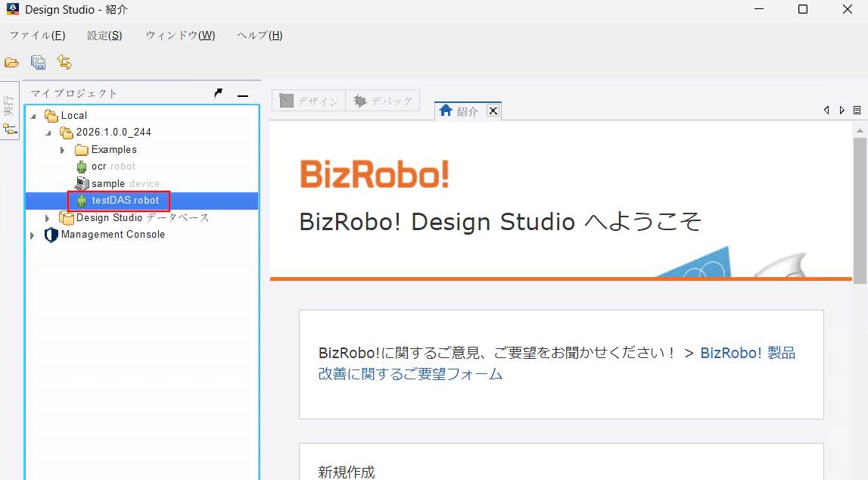Click the マイプロジェクト panel title
Screen dimensions: 868x480
(x=73, y=94)
